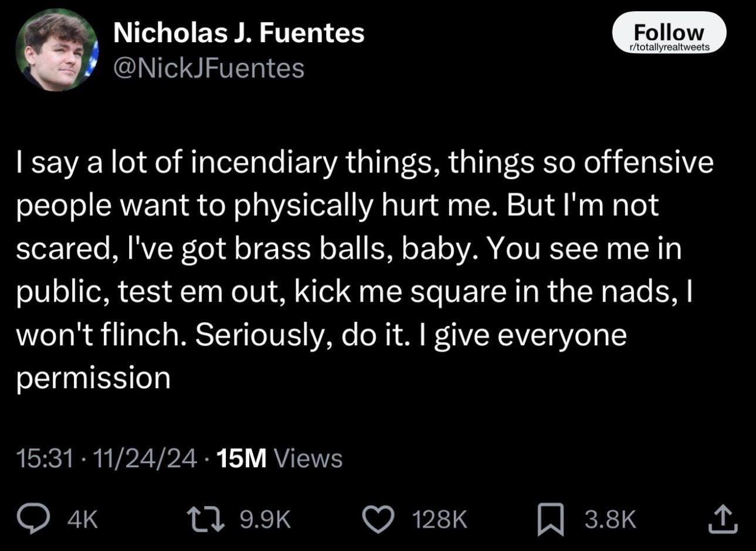Click the 3.8K bookmarks count
756x551 pixels.
click(610, 519)
